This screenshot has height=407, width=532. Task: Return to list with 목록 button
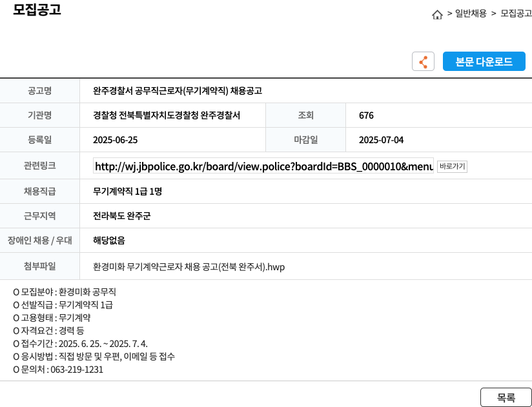coord(506,397)
